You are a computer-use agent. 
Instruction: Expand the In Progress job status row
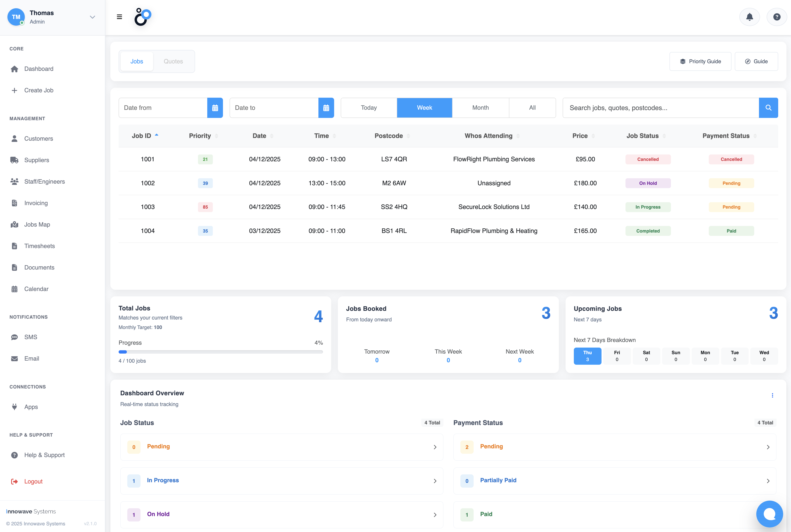[281, 481]
